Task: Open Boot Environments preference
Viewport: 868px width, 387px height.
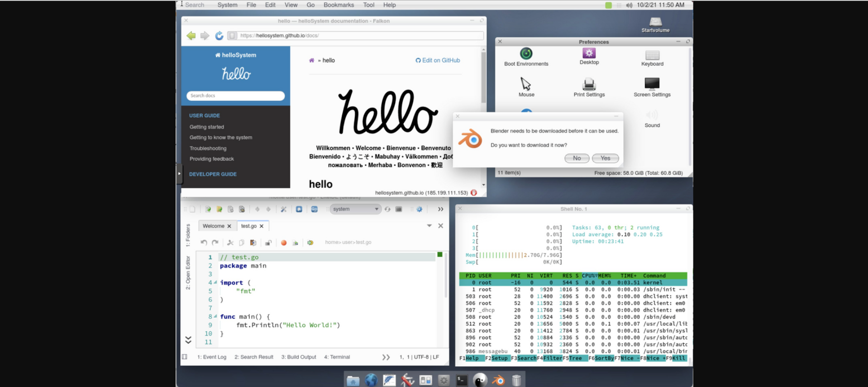Action: (526, 57)
